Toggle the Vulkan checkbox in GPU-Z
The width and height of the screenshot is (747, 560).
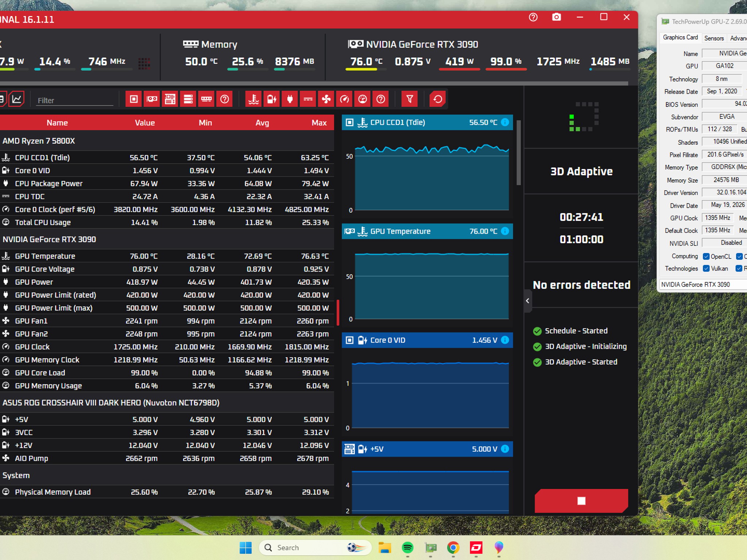point(706,269)
